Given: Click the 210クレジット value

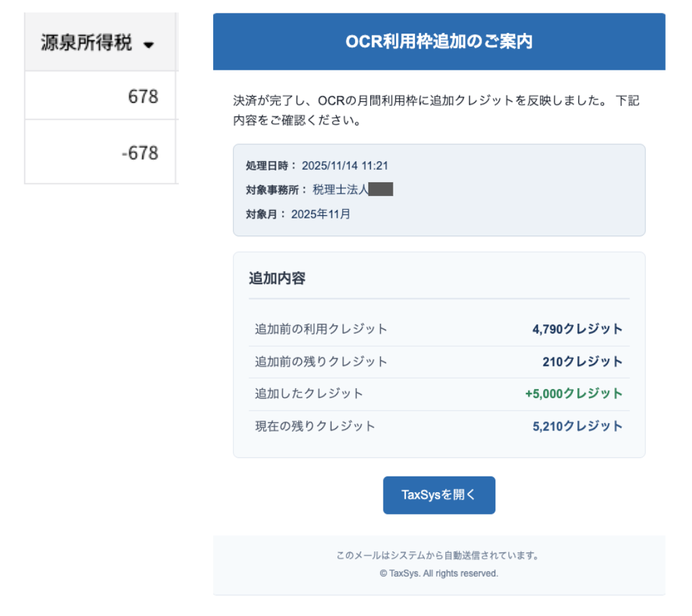Looking at the screenshot, I should pos(583,362).
